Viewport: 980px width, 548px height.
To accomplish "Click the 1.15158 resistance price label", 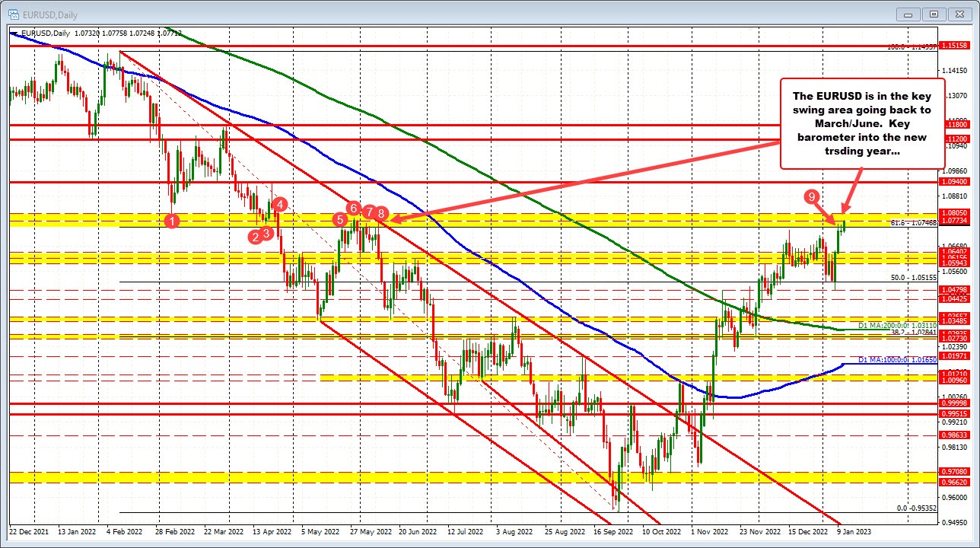I will [954, 46].
